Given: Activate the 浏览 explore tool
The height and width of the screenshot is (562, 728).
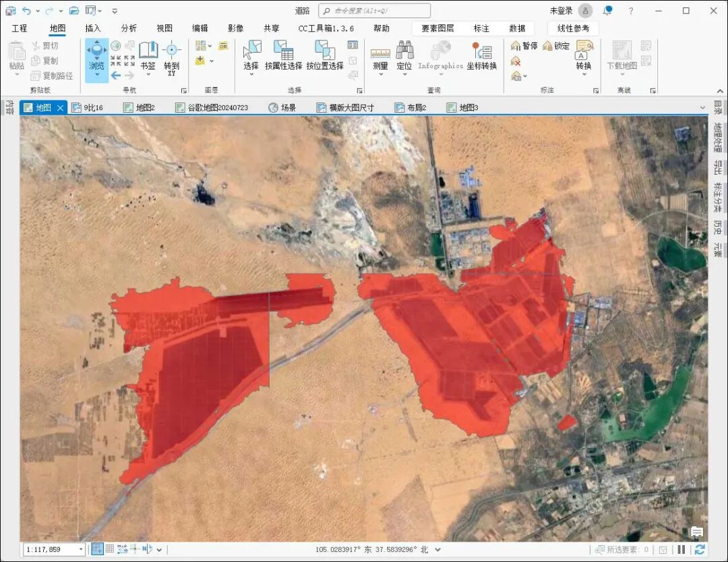Looking at the screenshot, I should 96,60.
